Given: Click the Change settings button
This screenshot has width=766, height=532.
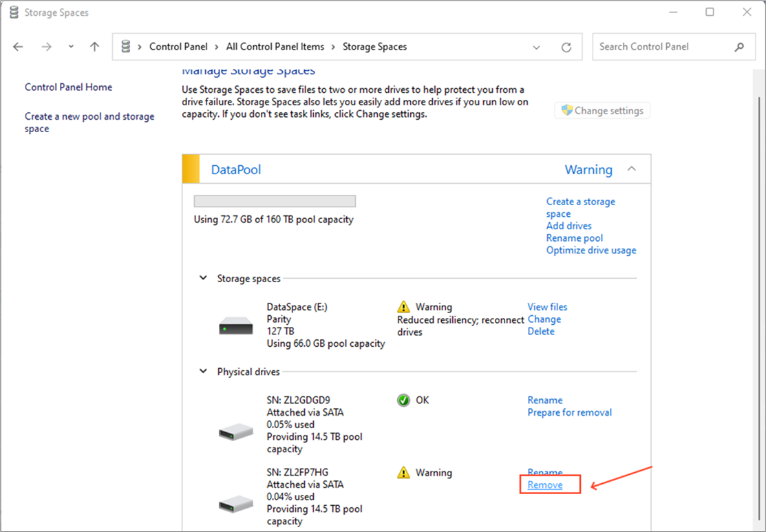Looking at the screenshot, I should point(602,110).
